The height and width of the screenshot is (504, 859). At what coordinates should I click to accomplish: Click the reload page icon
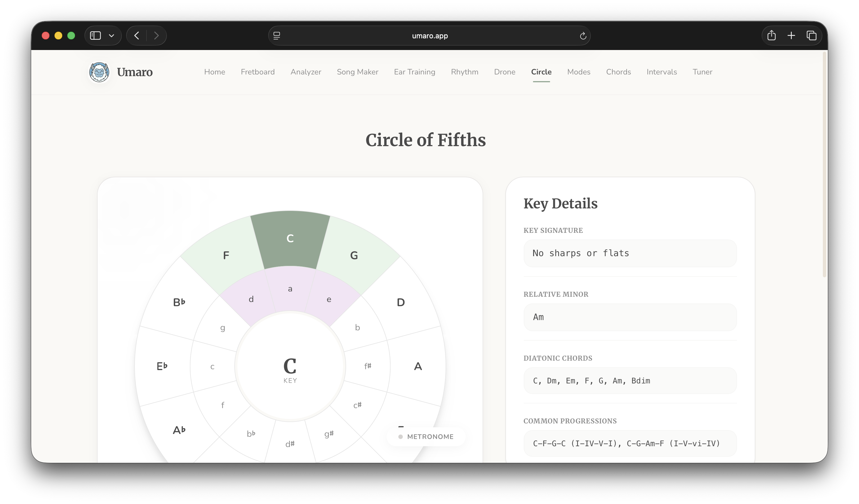[x=583, y=36]
